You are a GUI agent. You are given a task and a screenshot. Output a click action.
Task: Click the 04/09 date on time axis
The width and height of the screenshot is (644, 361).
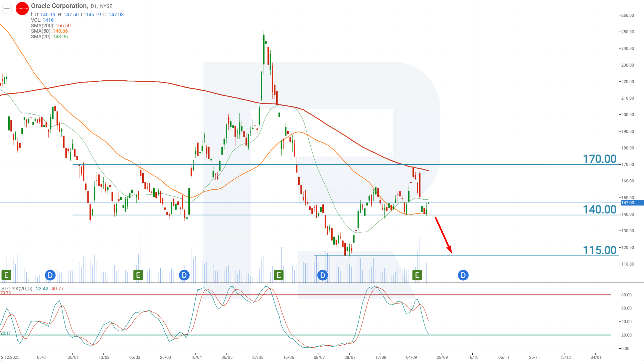click(x=412, y=357)
